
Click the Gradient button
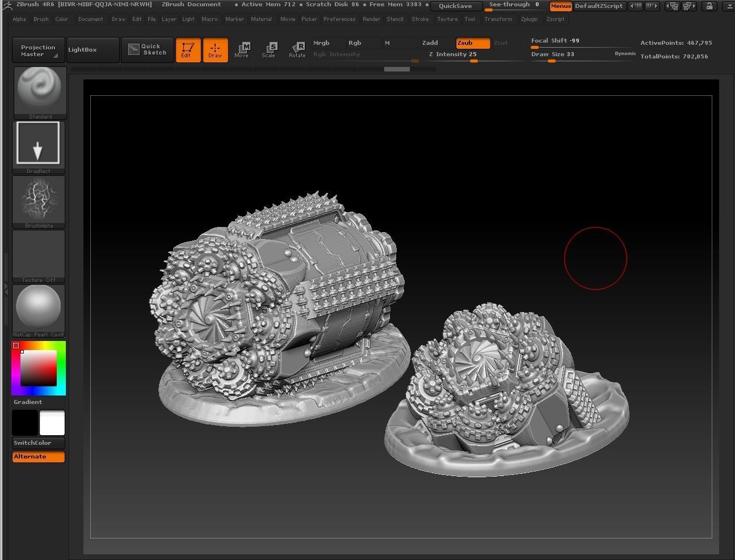pyautogui.click(x=39, y=402)
